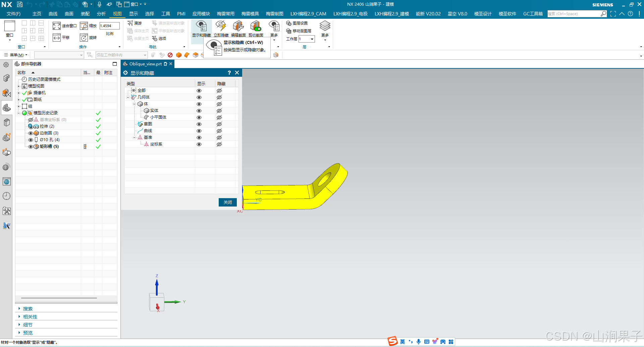Viewport: 644px width, 347px height.
Task: Expand the 摄像机 tree node
Action: pos(19,93)
